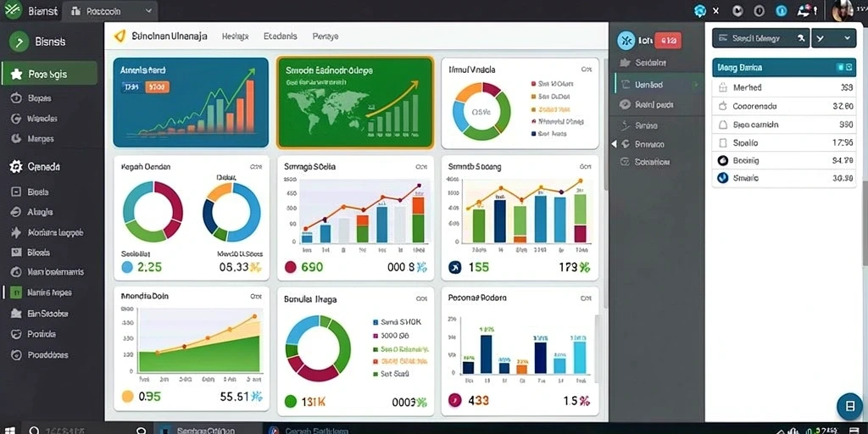Open the Amenis ferd chart card

click(x=191, y=103)
